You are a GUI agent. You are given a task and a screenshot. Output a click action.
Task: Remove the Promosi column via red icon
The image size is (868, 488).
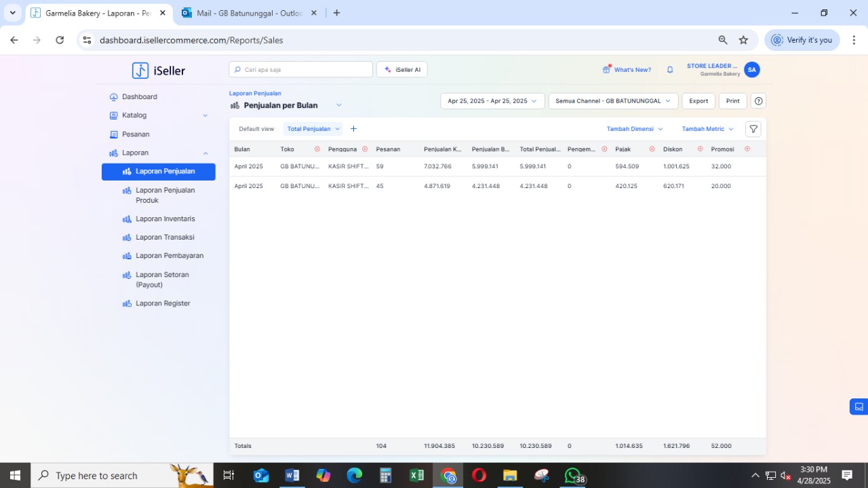coord(747,149)
